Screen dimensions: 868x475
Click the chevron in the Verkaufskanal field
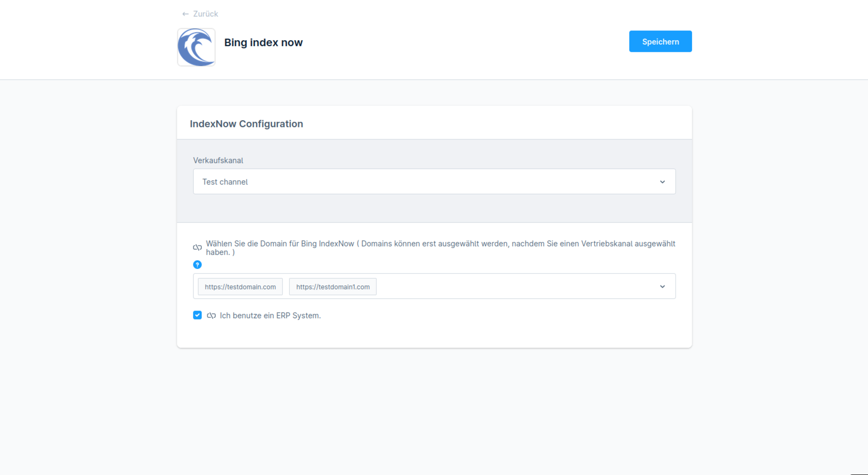point(662,182)
